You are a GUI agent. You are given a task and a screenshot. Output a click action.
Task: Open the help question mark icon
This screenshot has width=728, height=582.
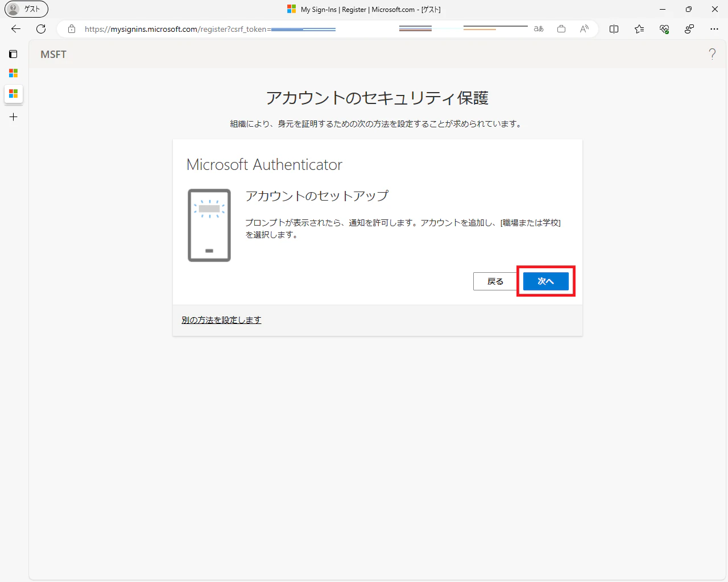[712, 54]
